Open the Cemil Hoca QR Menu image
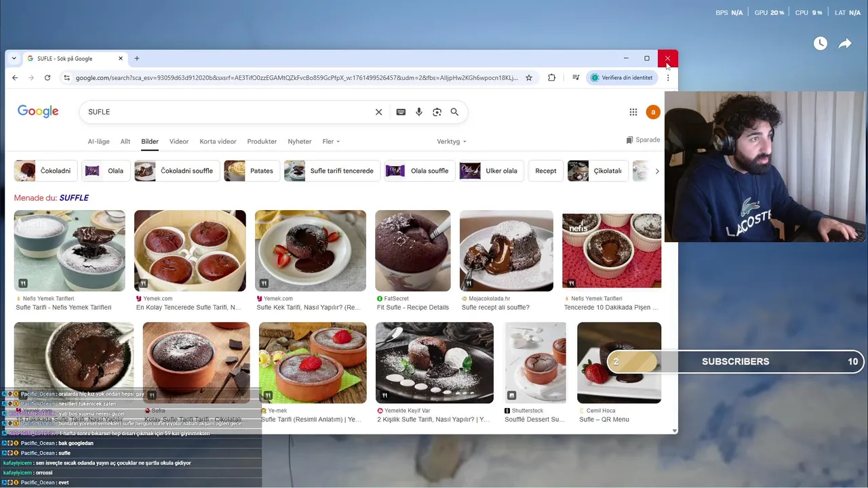Screen dimensions: 868x488 pyautogui.click(x=619, y=363)
